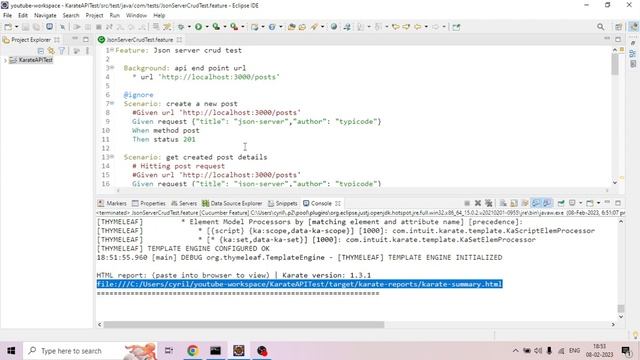Click the karate-summary.html report link
640x360 pixels.
pos(299,284)
